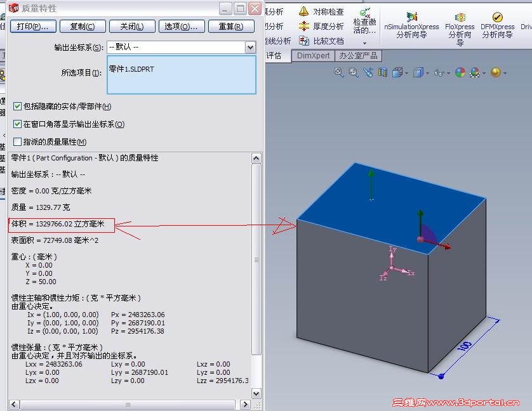The width and height of the screenshot is (532, 411).
Task: Enable 指派的质量属性 checkbox
Action: pos(17,141)
